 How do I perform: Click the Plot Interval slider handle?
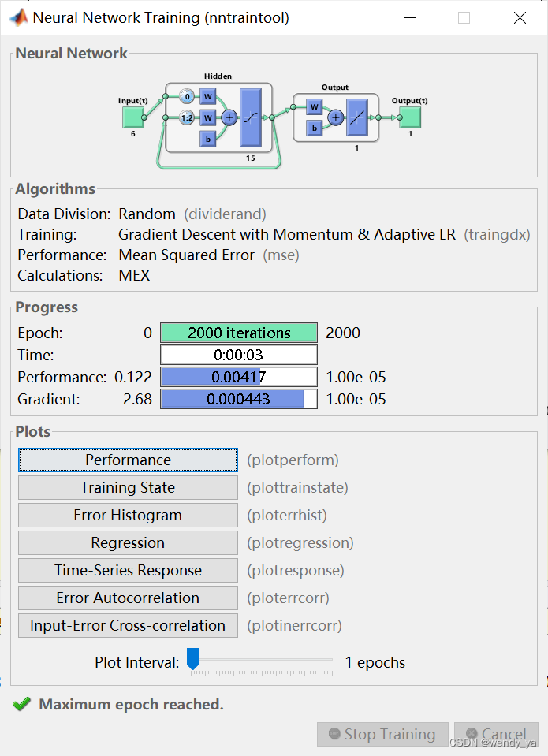click(192, 660)
